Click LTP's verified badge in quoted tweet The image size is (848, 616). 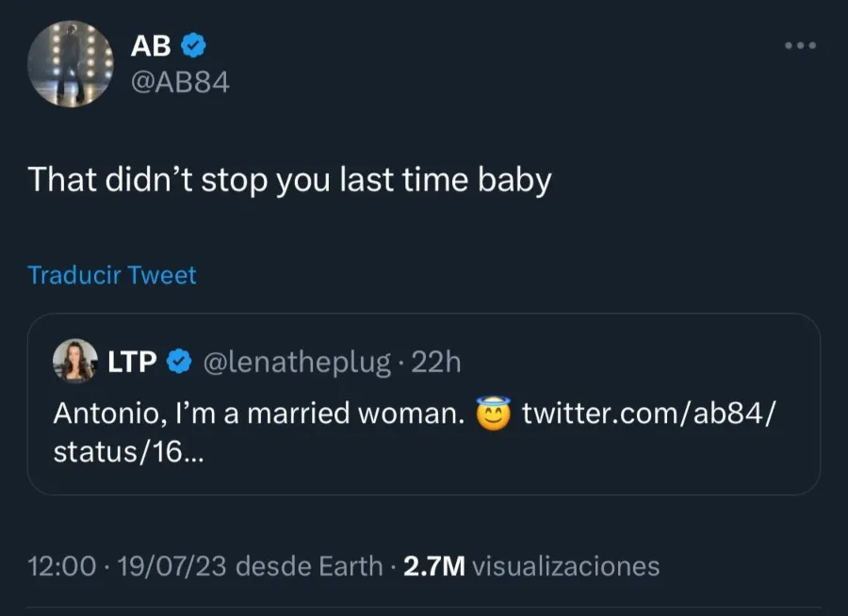(177, 359)
